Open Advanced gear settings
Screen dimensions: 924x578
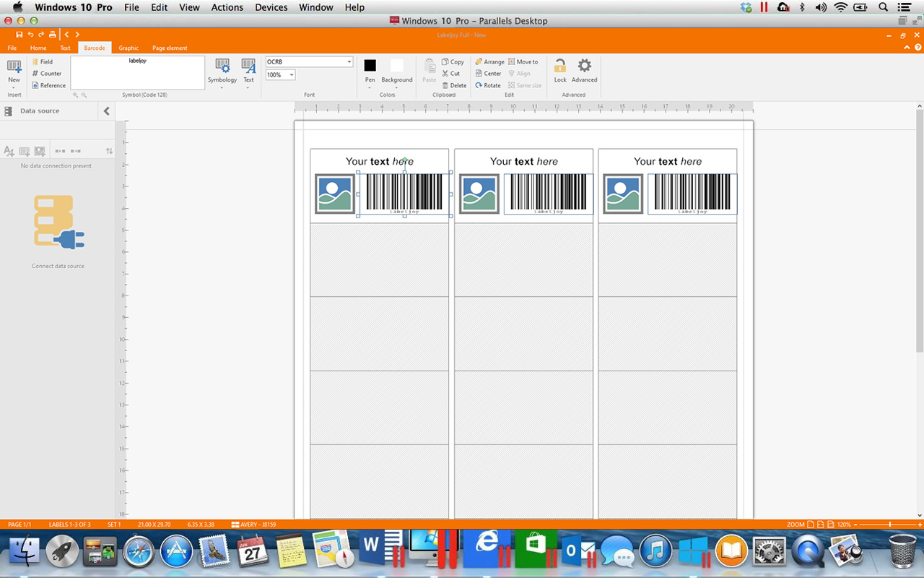click(x=584, y=71)
